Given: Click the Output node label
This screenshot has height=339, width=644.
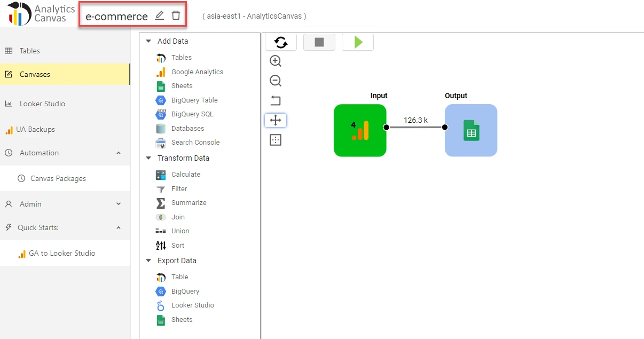Looking at the screenshot, I should tap(456, 96).
